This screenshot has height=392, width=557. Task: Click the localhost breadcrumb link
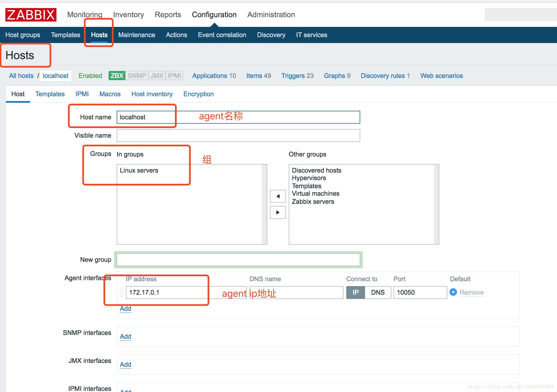(x=55, y=76)
